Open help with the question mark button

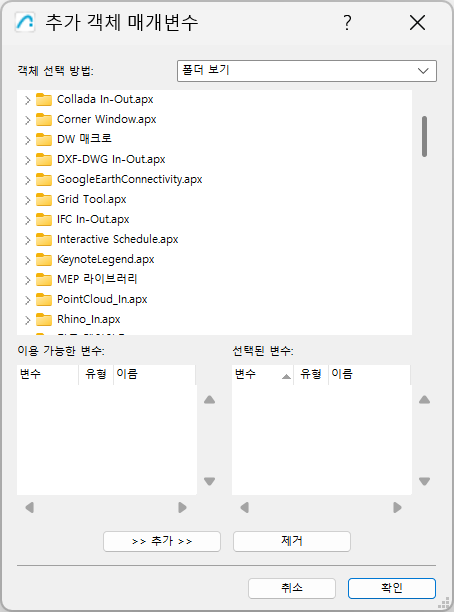point(347,23)
